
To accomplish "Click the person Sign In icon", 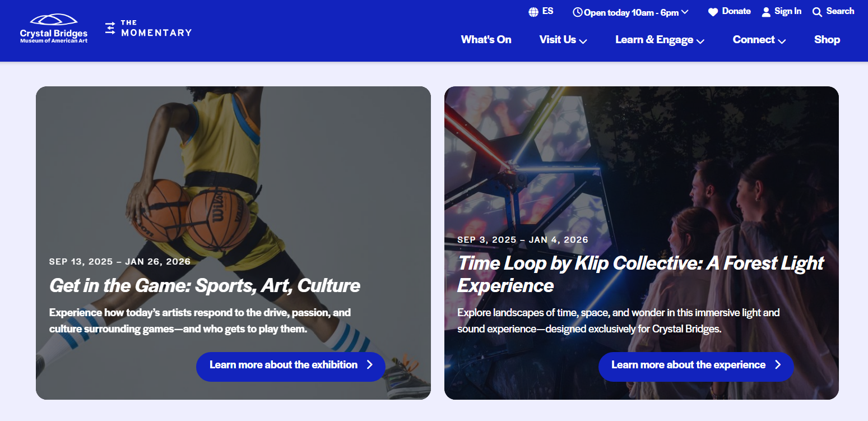I will [x=766, y=12].
